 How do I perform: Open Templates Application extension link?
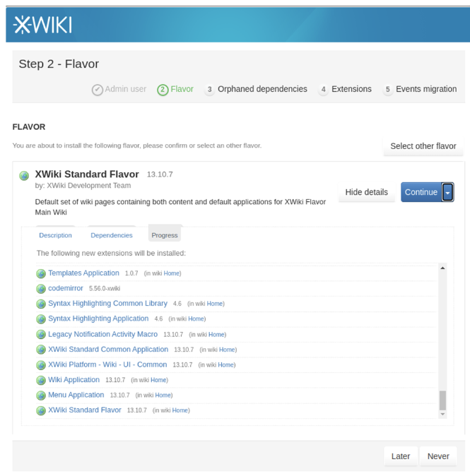(83, 273)
